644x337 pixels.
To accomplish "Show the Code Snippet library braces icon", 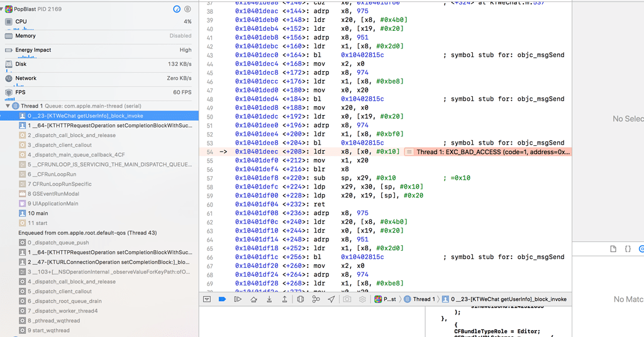I will point(628,249).
